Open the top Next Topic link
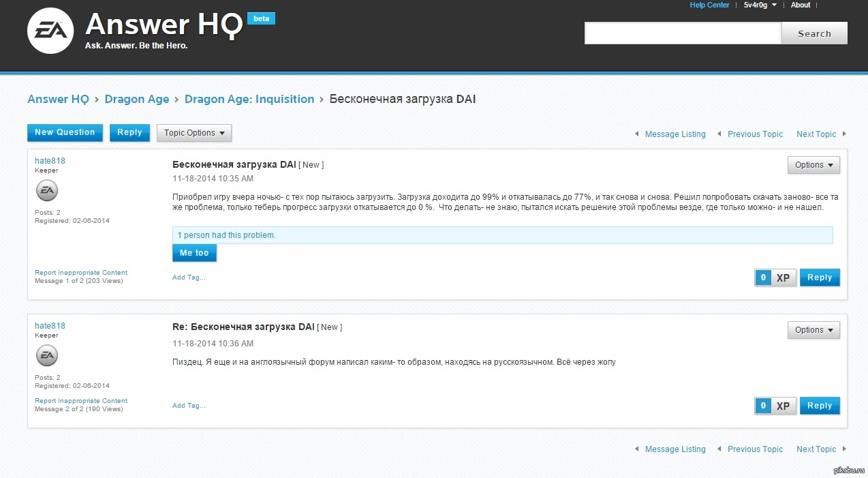Viewport: 868px width, 478px height. tap(816, 134)
